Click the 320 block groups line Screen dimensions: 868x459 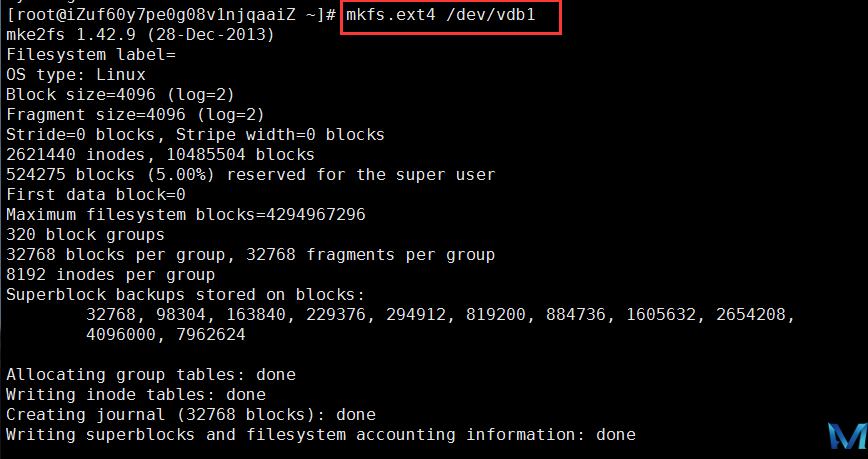[x=85, y=235]
